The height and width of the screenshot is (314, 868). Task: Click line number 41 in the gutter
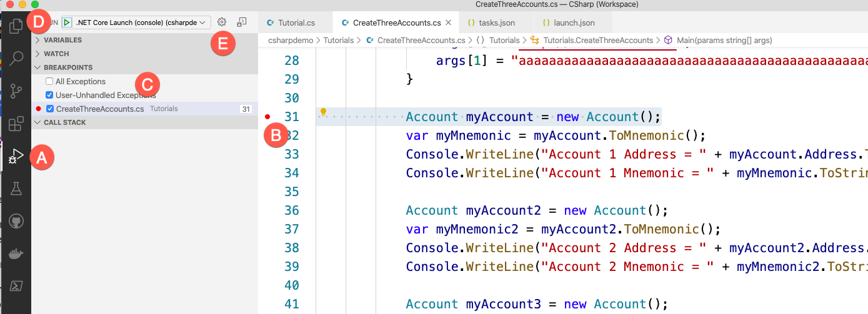pos(292,304)
